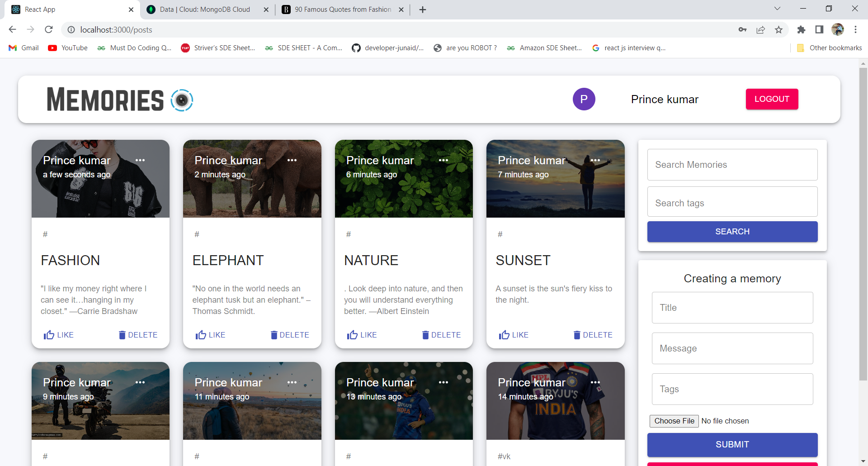This screenshot has width=868, height=466.
Task: Click the share icon in address bar
Action: (x=760, y=29)
